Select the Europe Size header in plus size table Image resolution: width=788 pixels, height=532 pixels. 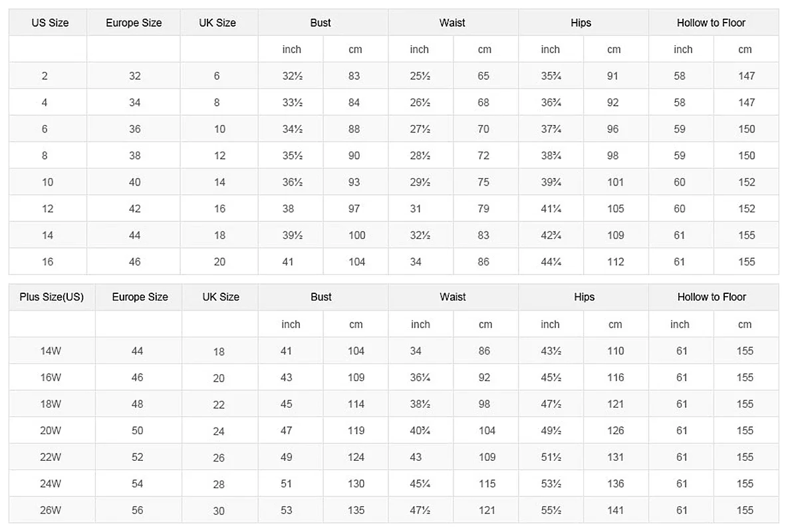click(x=140, y=297)
